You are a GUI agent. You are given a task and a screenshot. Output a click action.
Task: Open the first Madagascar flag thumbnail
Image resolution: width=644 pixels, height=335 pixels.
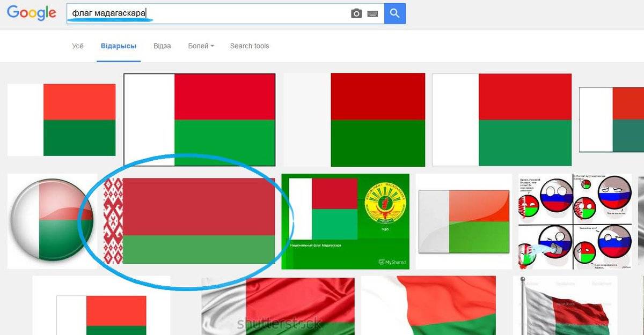point(62,120)
